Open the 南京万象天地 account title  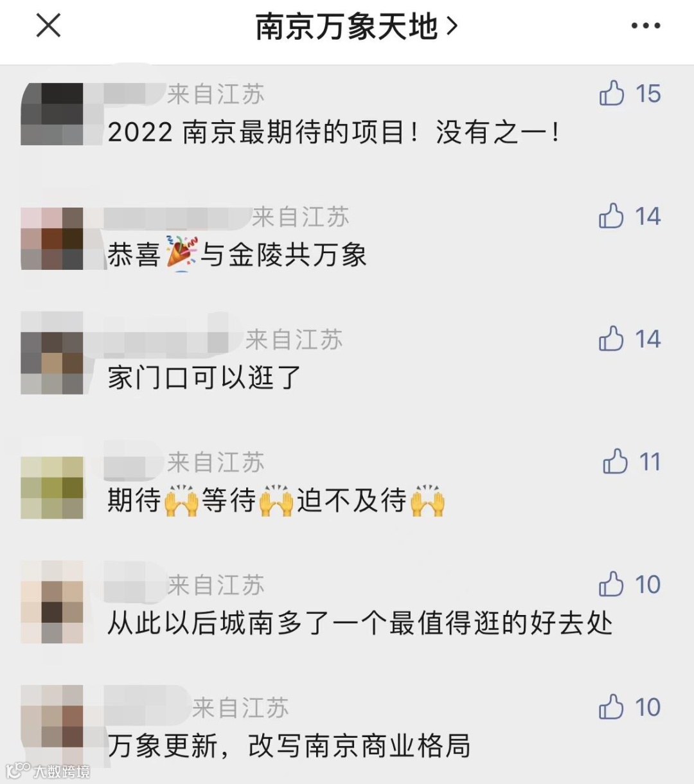347,27
